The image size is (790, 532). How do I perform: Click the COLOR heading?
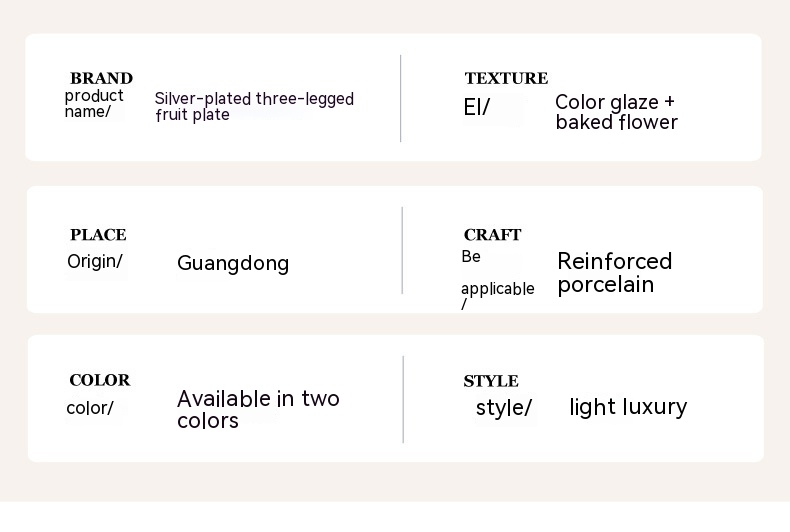100,380
